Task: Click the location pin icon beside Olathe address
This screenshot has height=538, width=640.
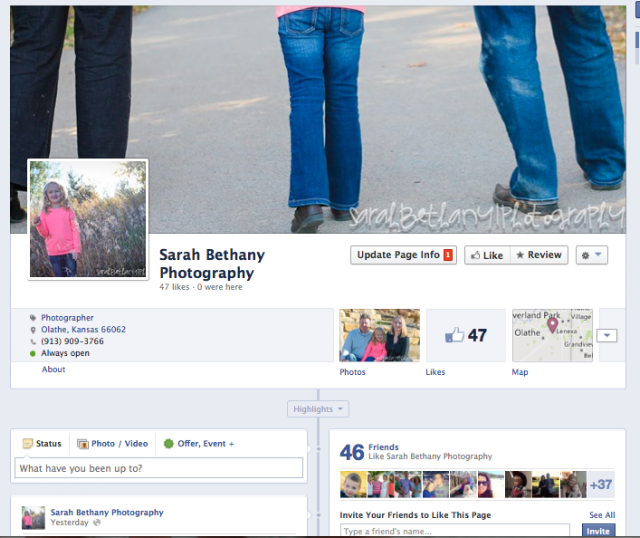Action: point(33,330)
